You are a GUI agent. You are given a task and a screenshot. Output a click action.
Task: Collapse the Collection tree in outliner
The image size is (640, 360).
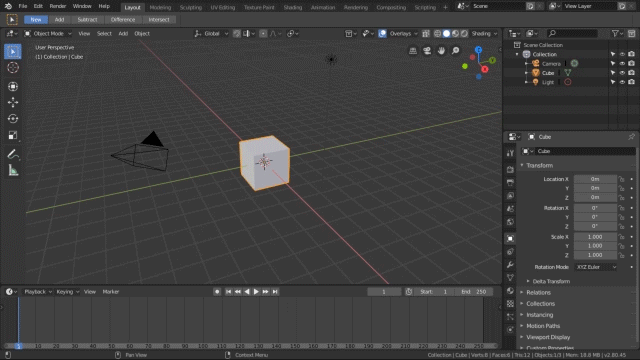pos(517,54)
